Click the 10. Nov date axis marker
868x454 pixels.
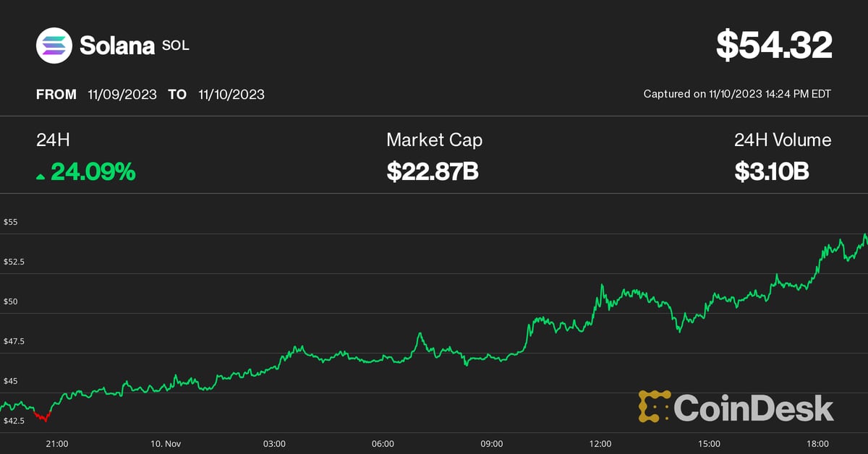point(164,443)
